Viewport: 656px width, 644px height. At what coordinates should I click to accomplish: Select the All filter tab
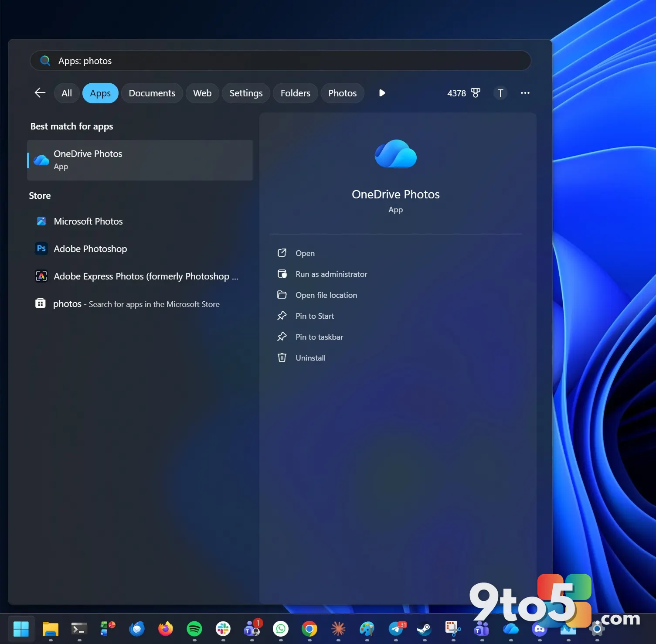(67, 93)
